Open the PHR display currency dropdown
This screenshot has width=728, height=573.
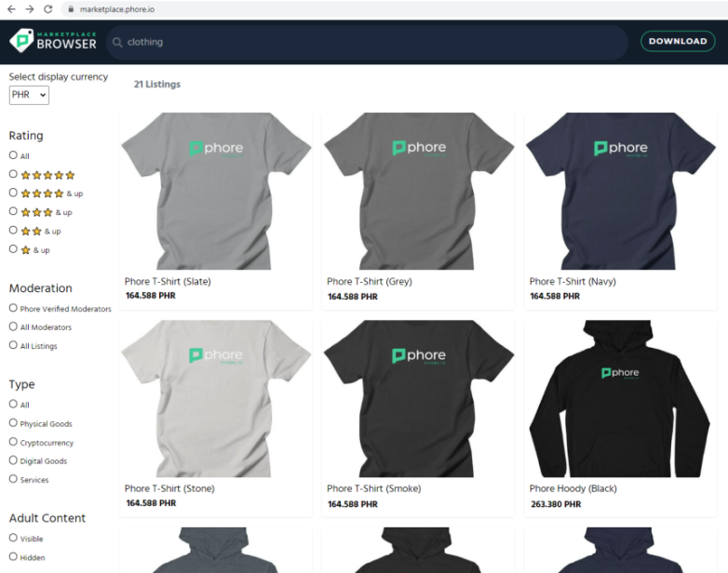(29, 95)
